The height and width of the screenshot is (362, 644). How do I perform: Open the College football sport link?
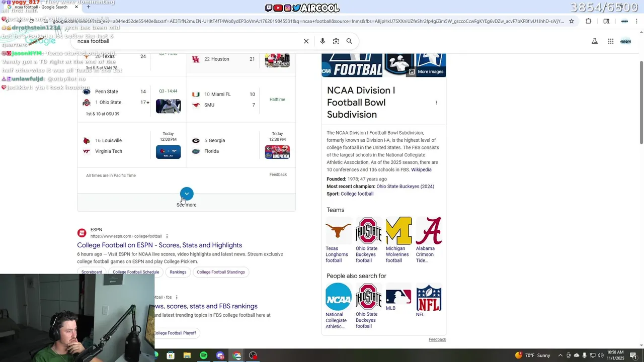click(x=357, y=194)
